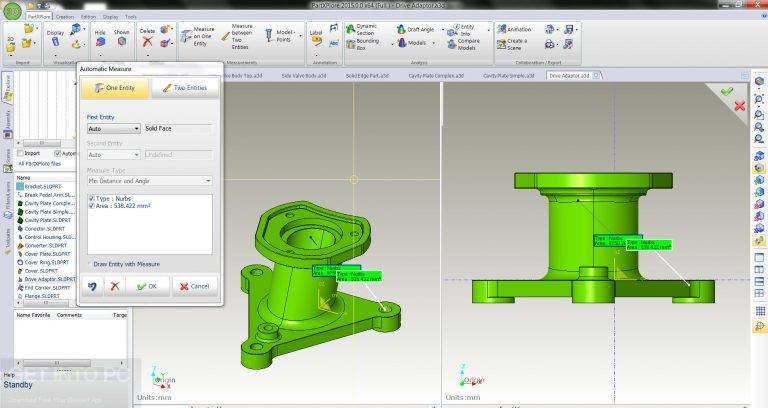The width and height of the screenshot is (768, 408).
Task: Open the First Entity Auto dropdown
Action: (x=114, y=129)
